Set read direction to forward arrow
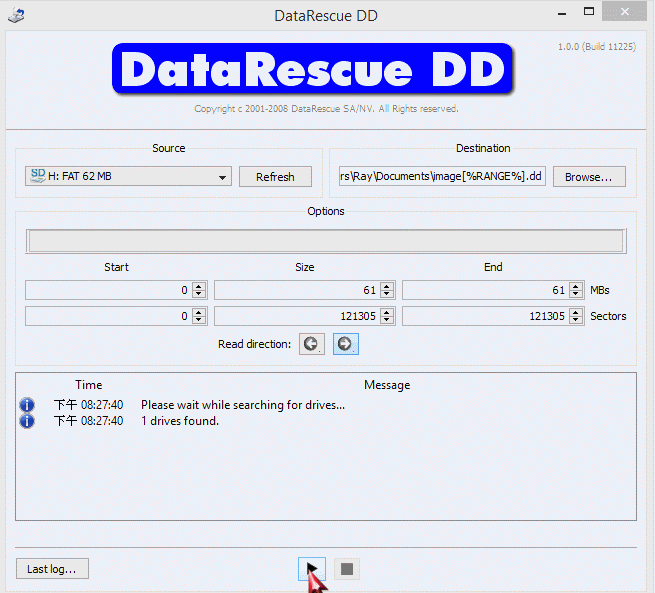Screen dimensions: 655x593 click(x=345, y=344)
